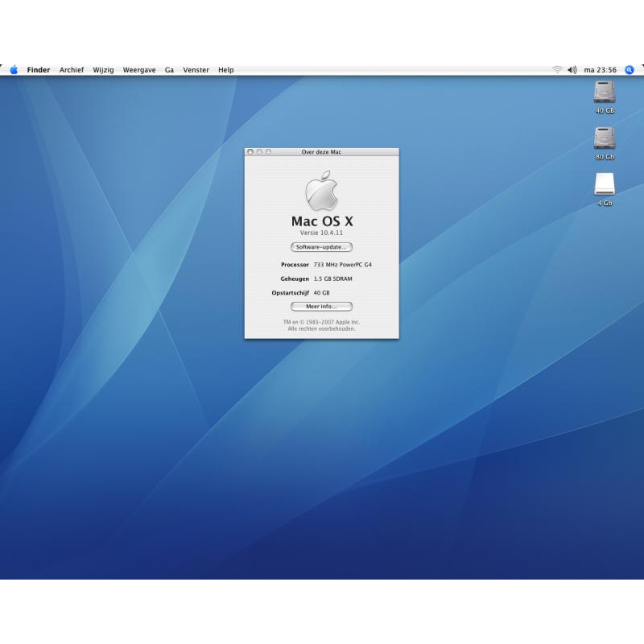The width and height of the screenshot is (644, 644).
Task: Open the Venster menu
Action: point(196,70)
